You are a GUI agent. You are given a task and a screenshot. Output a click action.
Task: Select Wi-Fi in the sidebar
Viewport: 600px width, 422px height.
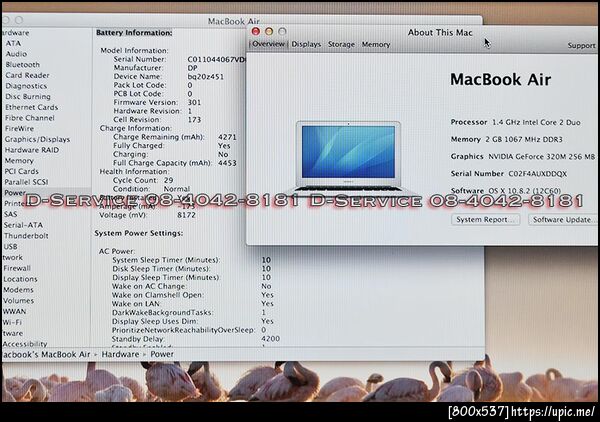tap(12, 322)
